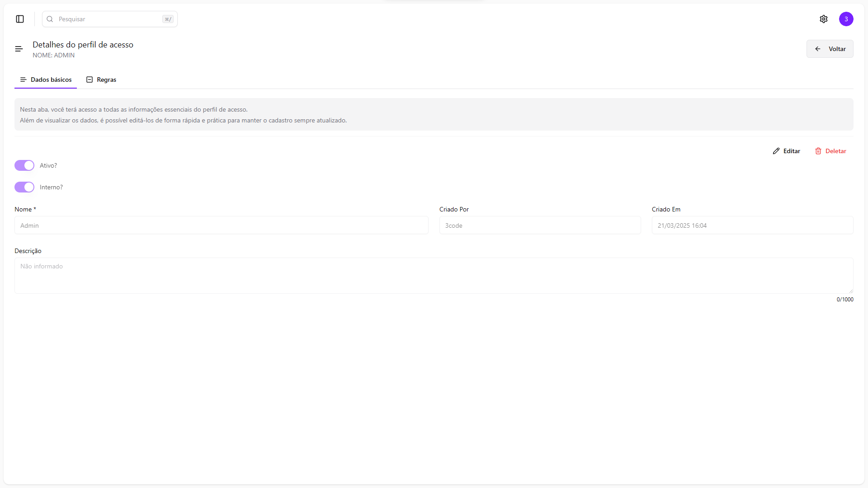
Task: Toggle the Ativo? switch
Action: point(24,165)
